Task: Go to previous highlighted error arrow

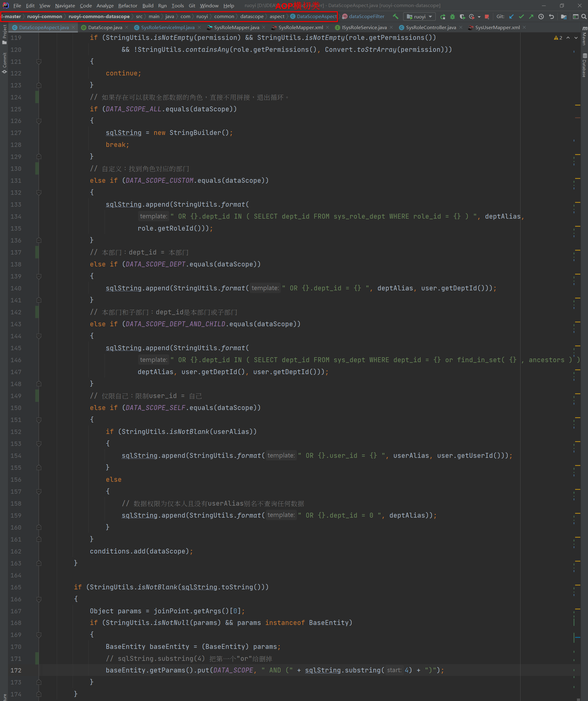Action: pyautogui.click(x=568, y=38)
